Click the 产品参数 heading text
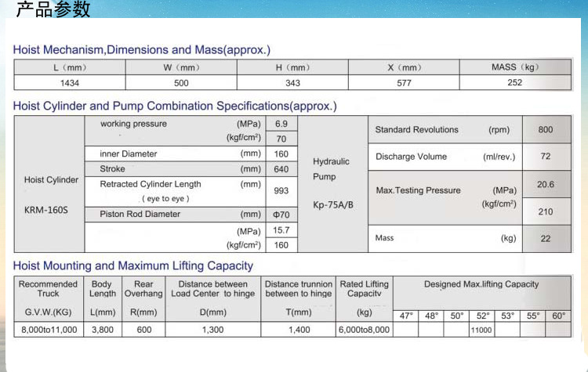Image resolution: width=588 pixels, height=372 pixels. (x=53, y=9)
